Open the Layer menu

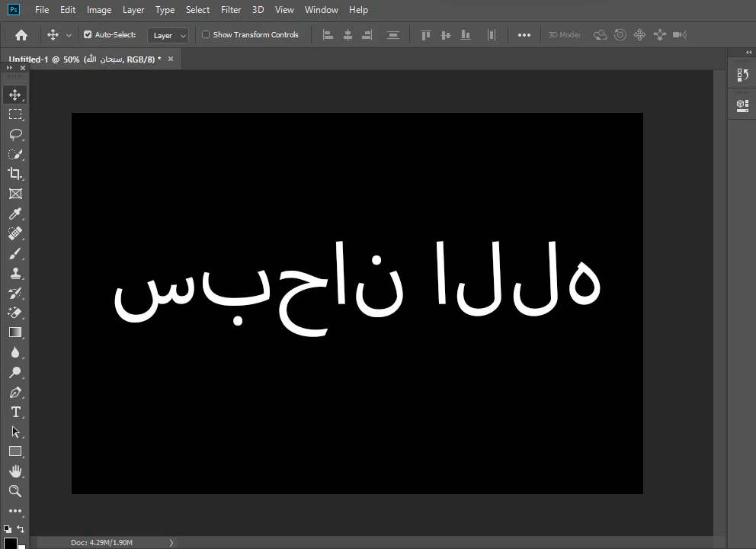click(133, 10)
